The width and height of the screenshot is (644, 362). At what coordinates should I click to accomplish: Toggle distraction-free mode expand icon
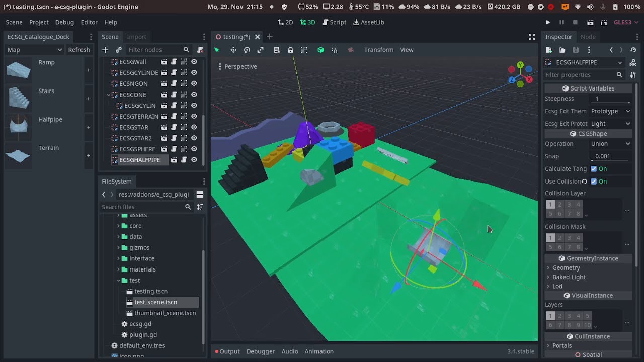[x=532, y=37]
